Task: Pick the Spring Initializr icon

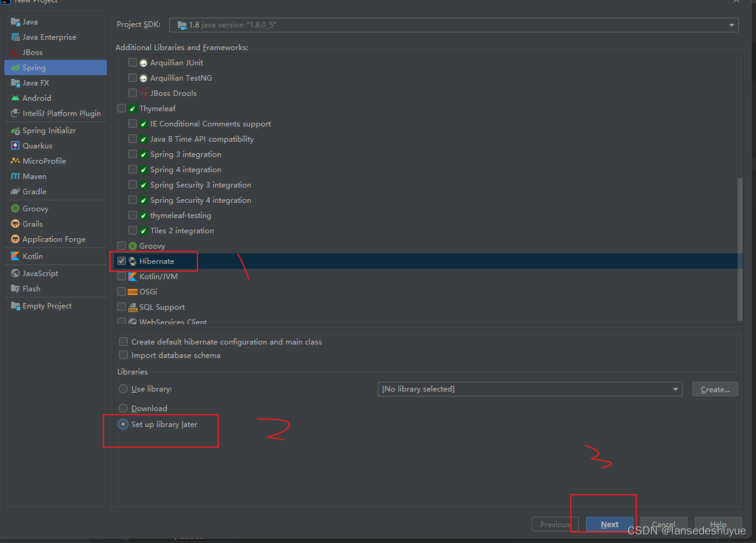Action: click(x=15, y=131)
